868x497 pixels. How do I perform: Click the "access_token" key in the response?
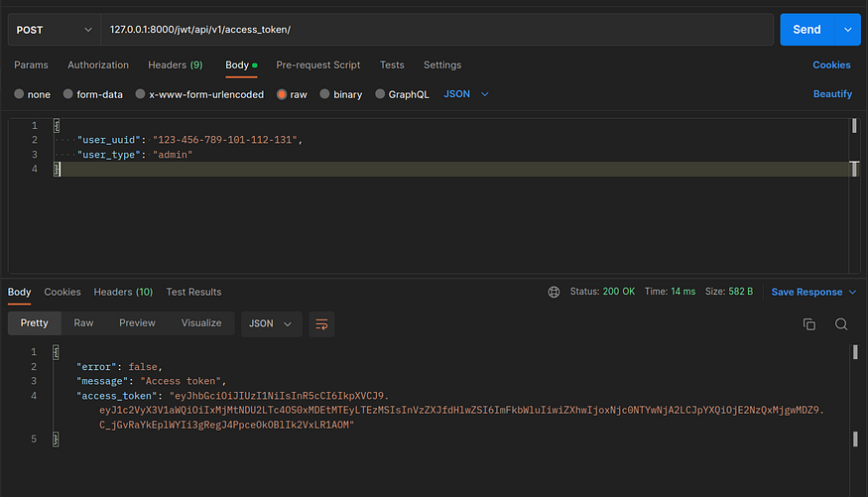(117, 396)
